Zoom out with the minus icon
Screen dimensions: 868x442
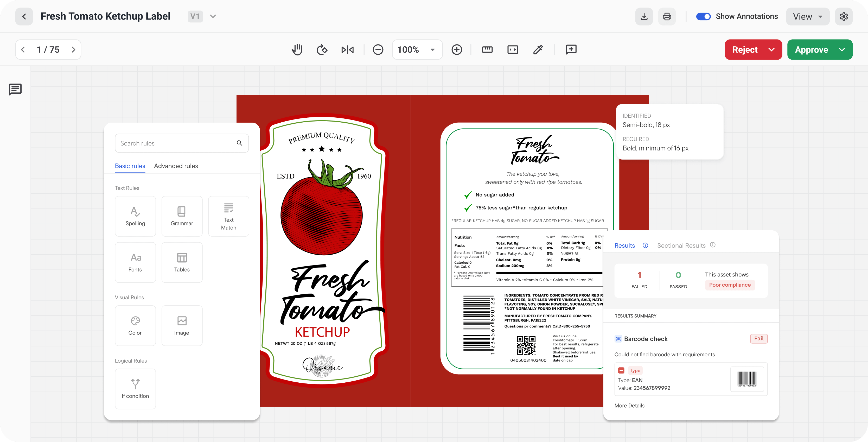378,49
